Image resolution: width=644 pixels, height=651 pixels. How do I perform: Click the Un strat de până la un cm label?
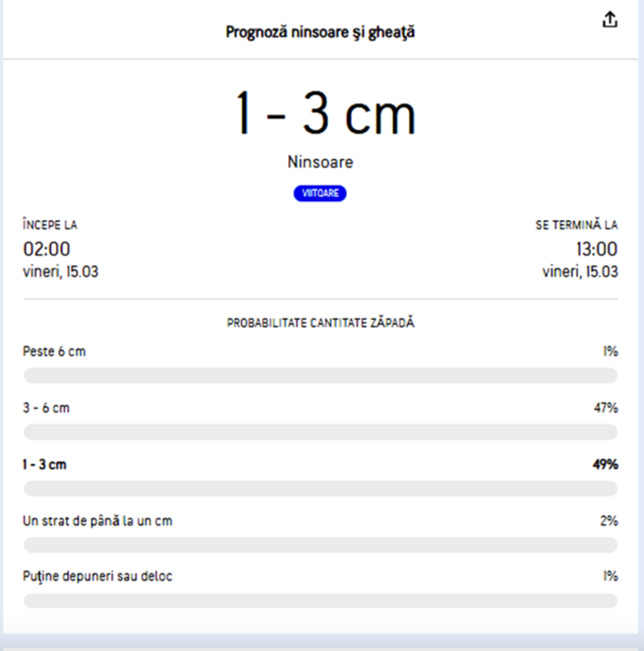(97, 521)
